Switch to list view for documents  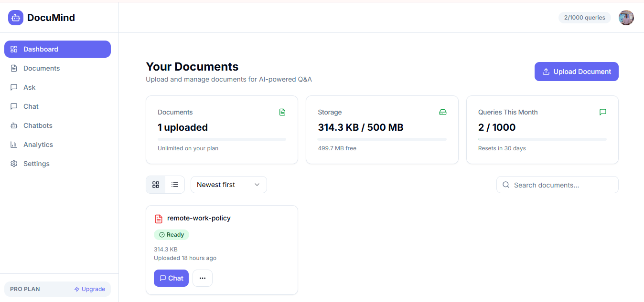[x=175, y=184]
